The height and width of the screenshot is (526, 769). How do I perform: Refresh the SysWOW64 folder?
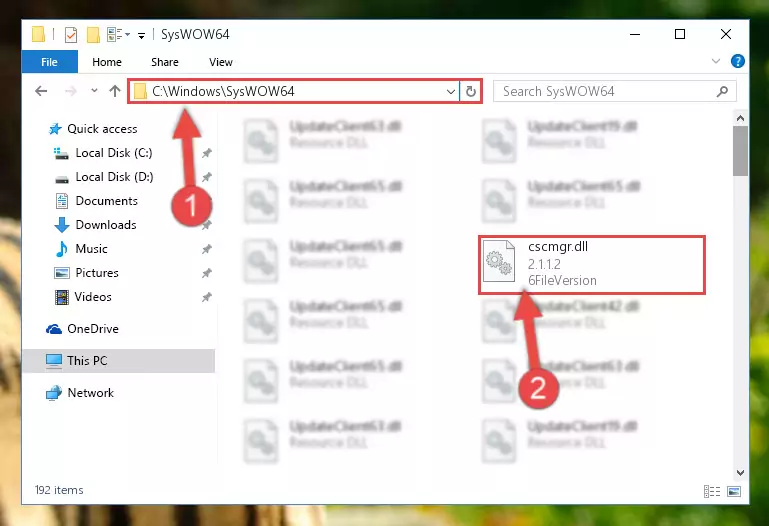click(x=471, y=92)
